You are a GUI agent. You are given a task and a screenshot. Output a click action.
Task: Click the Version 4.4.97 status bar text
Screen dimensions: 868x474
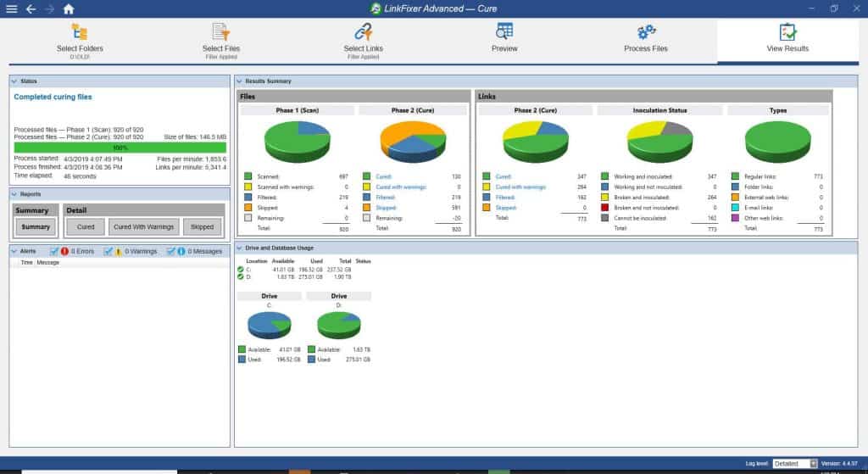tap(839, 464)
